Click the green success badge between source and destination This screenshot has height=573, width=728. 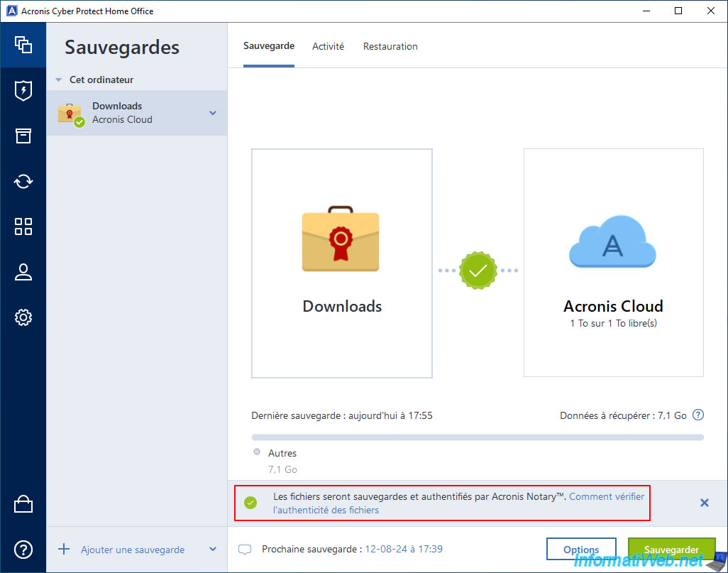point(478,271)
